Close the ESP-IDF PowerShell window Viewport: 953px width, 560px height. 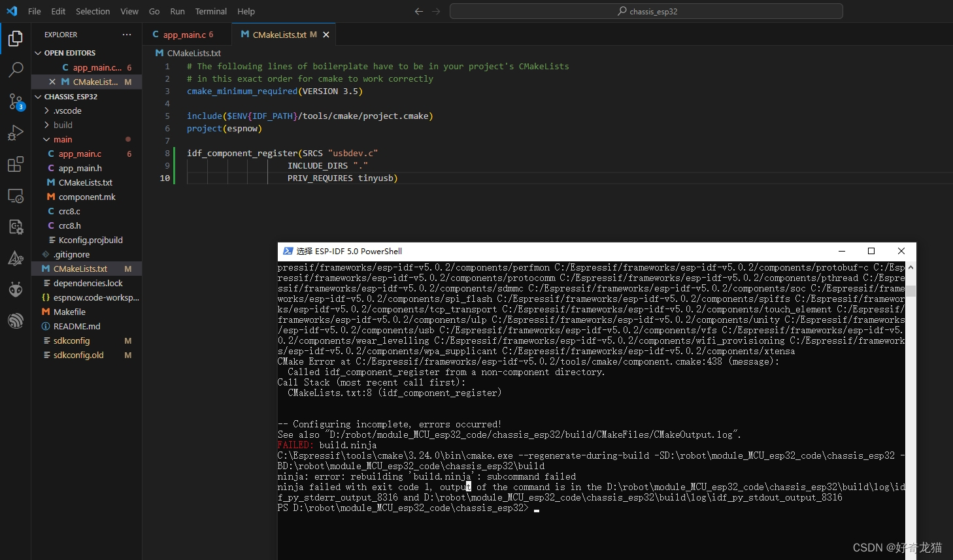(901, 251)
